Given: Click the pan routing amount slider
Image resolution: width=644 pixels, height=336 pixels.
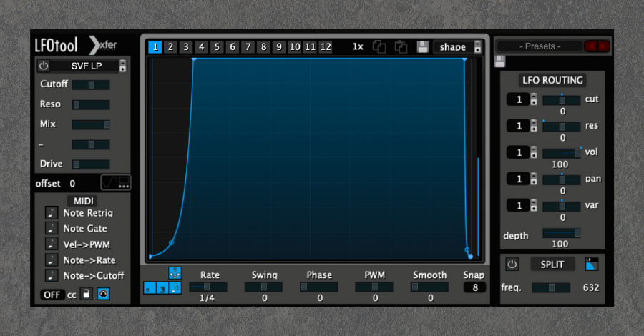Looking at the screenshot, I should (562, 179).
